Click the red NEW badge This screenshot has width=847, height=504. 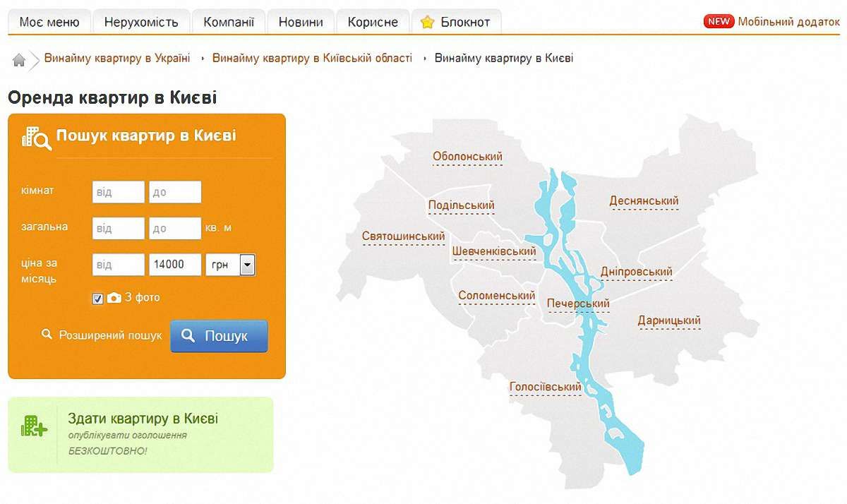click(x=719, y=21)
